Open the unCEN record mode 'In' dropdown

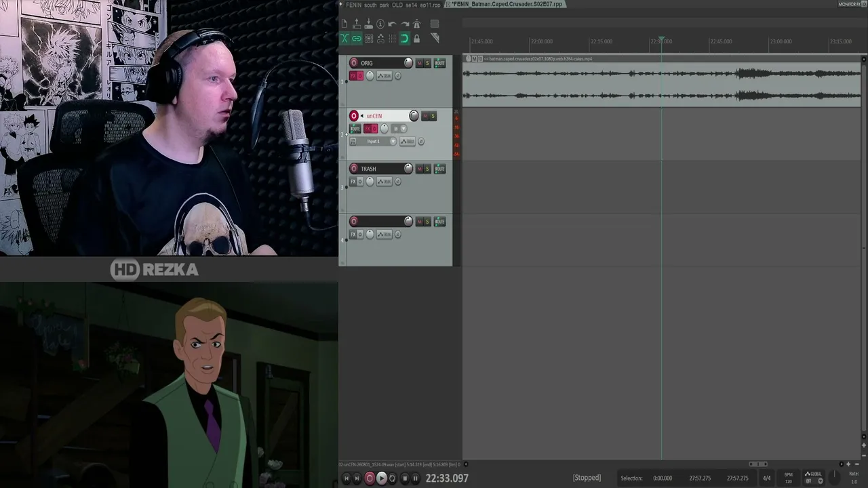400,129
